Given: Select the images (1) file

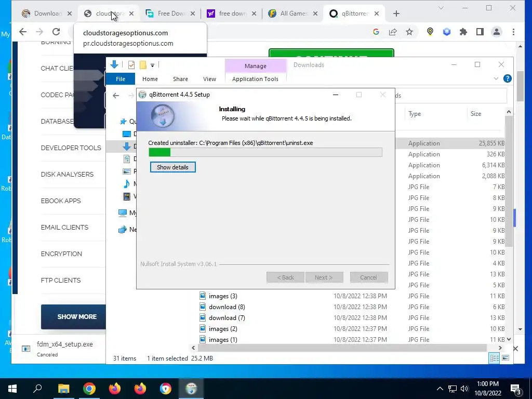Looking at the screenshot, I should (223, 340).
